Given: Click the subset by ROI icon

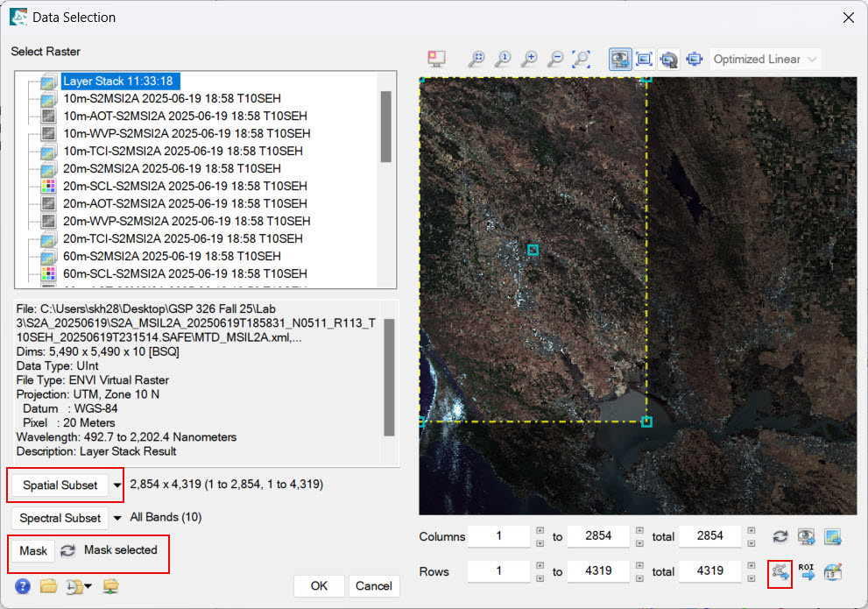Looking at the screenshot, I should (807, 572).
